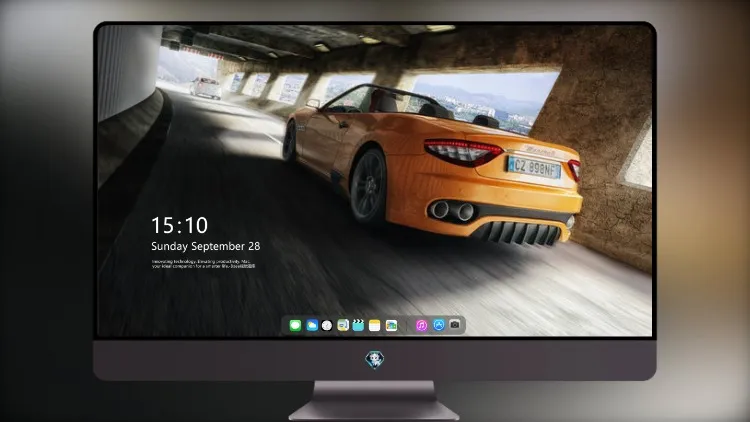Image resolution: width=750 pixels, height=422 pixels.
Task: Launch the teal clapperboard video app
Action: [358, 325]
